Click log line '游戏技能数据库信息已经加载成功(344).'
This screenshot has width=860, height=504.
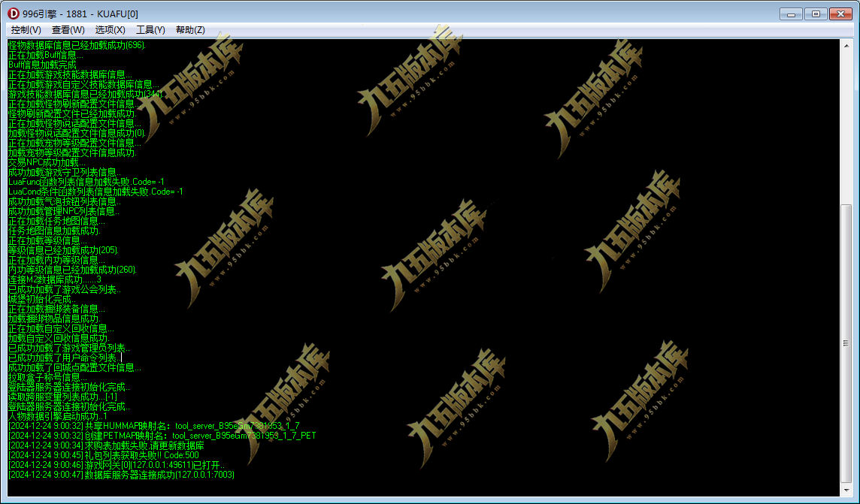86,94
